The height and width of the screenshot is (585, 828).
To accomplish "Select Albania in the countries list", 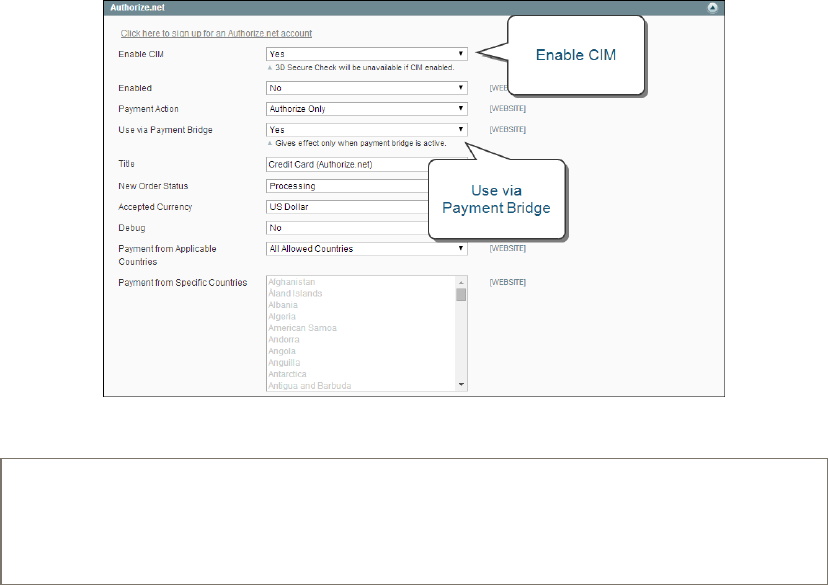I will pyautogui.click(x=283, y=305).
